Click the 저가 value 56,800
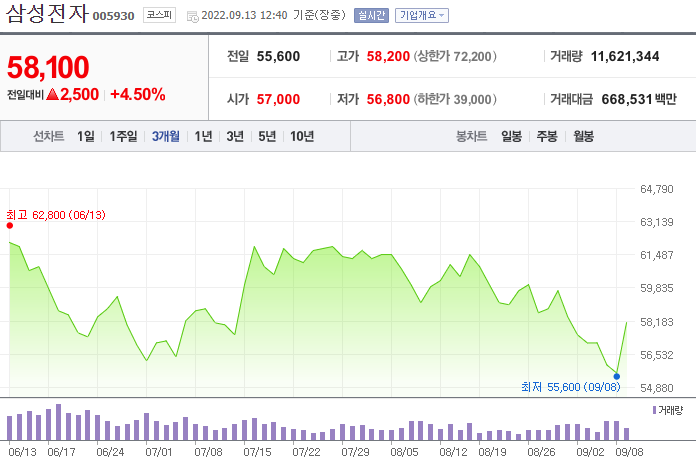 pos(388,99)
